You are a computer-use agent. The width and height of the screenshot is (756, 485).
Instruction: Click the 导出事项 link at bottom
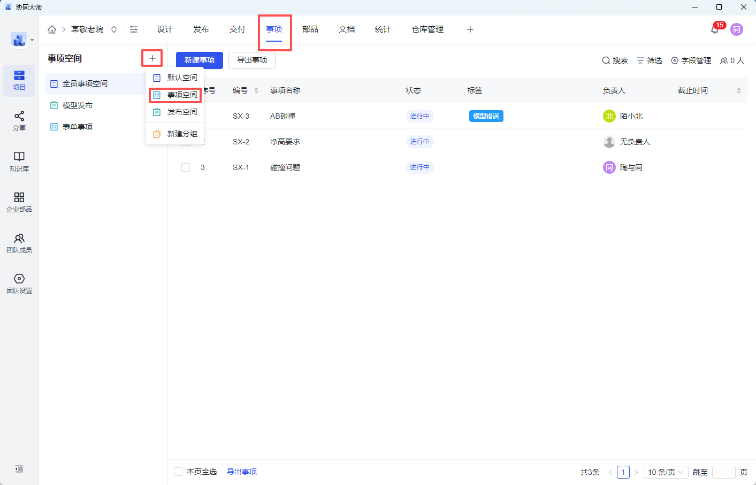point(241,471)
